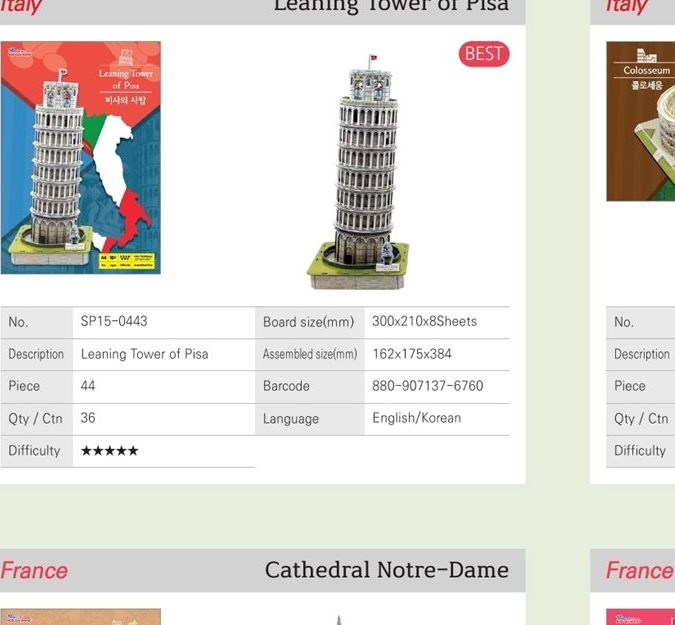The image size is (675, 625).
Task: Select the board size value 300x210x8Sheets
Action: tap(424, 322)
